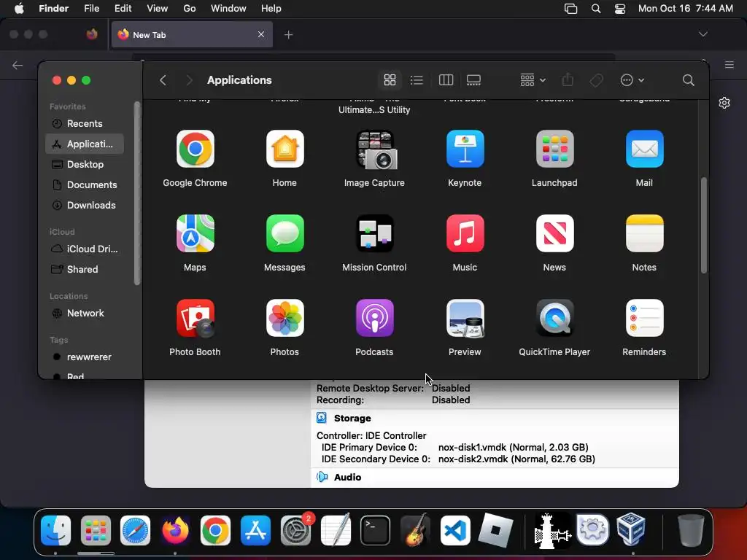
Task: Select the Photo Booth app
Action: (x=195, y=318)
